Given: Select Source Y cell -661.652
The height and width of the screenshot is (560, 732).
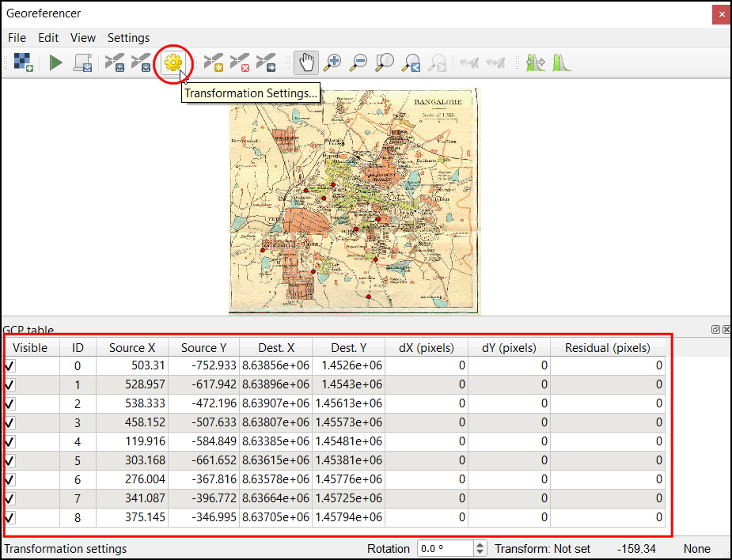Looking at the screenshot, I should [204, 460].
